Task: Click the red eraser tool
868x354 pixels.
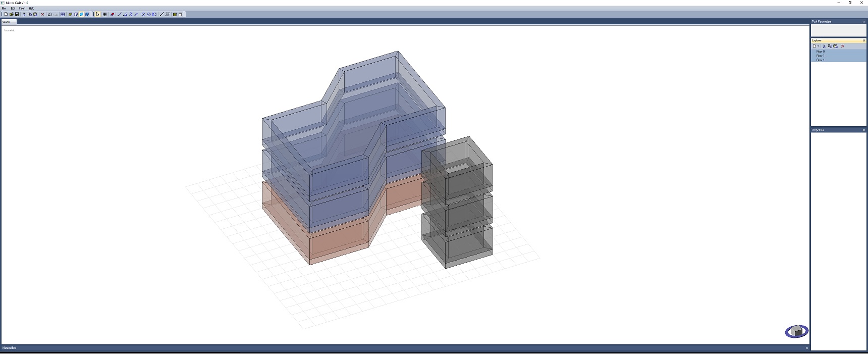Action: pyautogui.click(x=112, y=14)
